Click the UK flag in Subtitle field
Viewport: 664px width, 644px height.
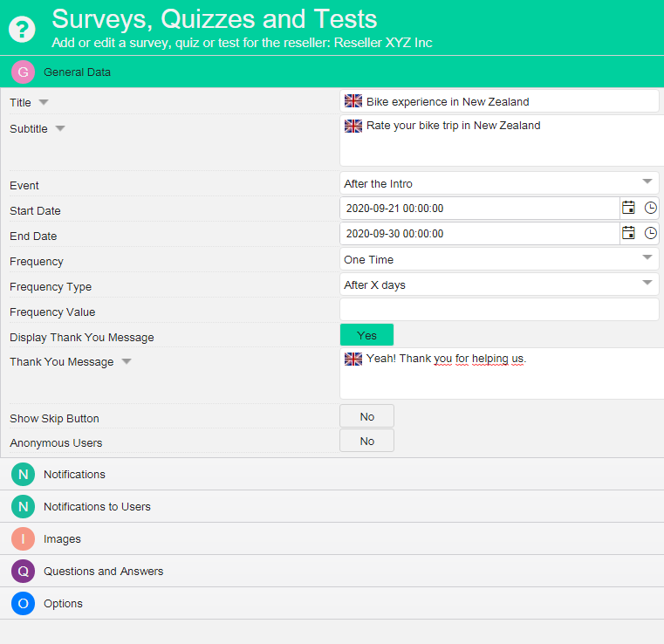coord(353,126)
